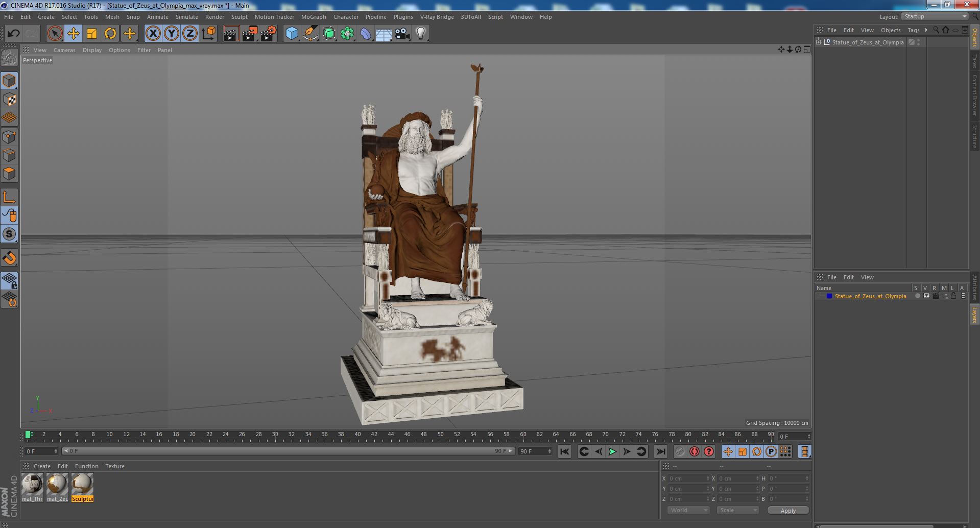The image size is (980, 528).
Task: Toggle the magnet workplane icon
Action: coord(9,258)
